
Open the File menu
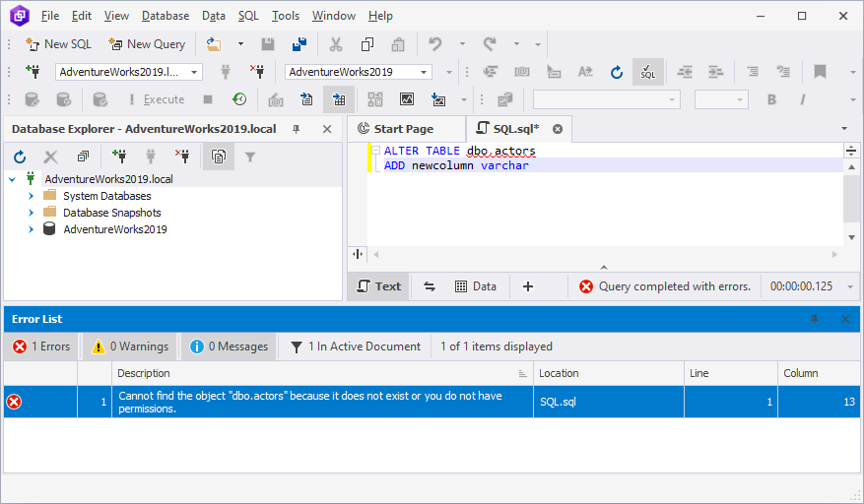point(50,16)
